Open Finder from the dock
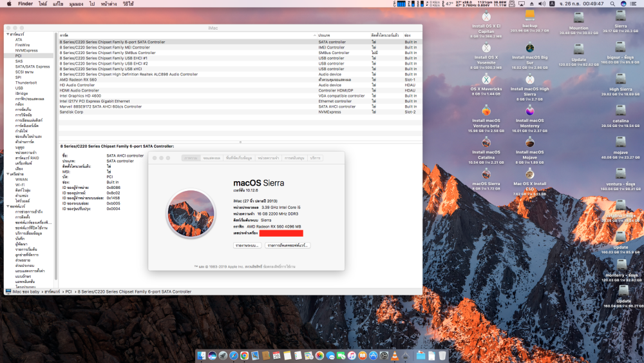This screenshot has height=363, width=644. click(x=201, y=356)
